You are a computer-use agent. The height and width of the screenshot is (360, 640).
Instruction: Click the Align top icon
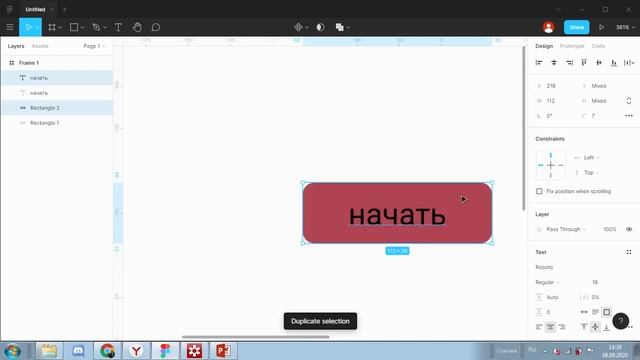pyautogui.click(x=584, y=63)
